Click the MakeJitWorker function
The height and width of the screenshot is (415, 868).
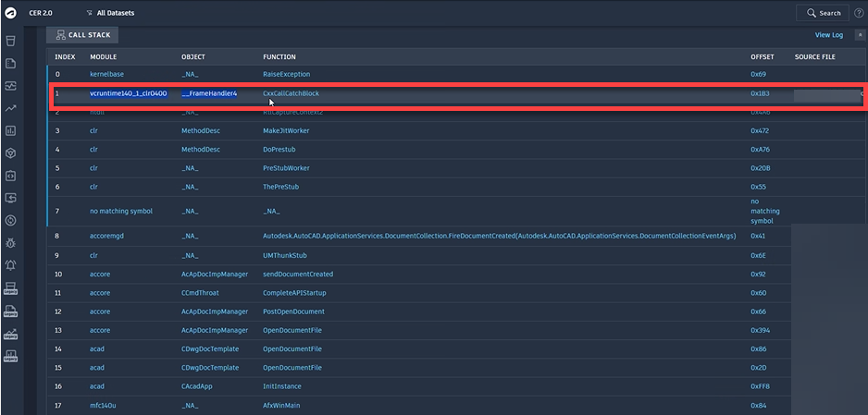[x=286, y=131]
